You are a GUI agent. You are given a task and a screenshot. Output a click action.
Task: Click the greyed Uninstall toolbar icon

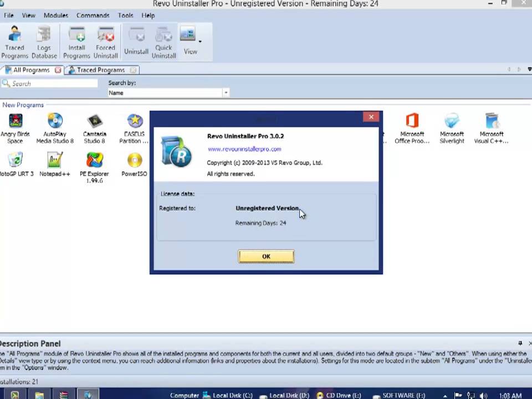[136, 40]
